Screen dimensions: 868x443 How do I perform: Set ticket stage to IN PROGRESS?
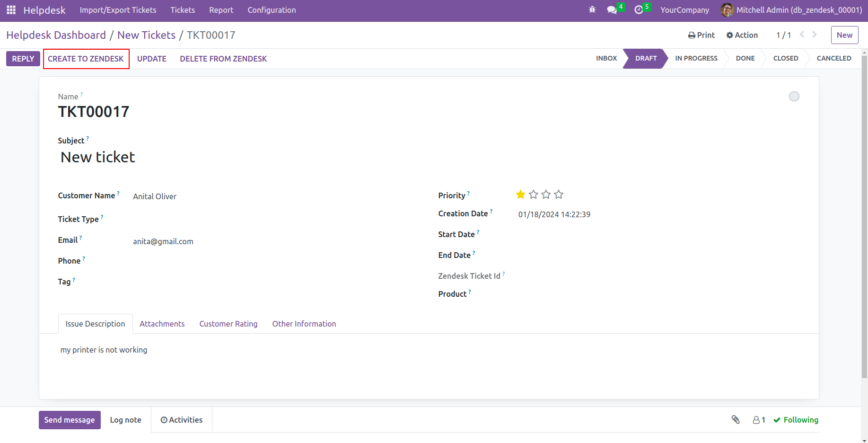696,58
